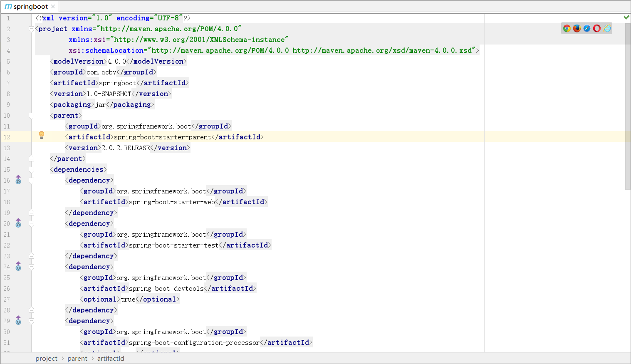Click text 'spring-boot-starter-parent' on line 12
The image size is (631, 364).
[x=163, y=137]
